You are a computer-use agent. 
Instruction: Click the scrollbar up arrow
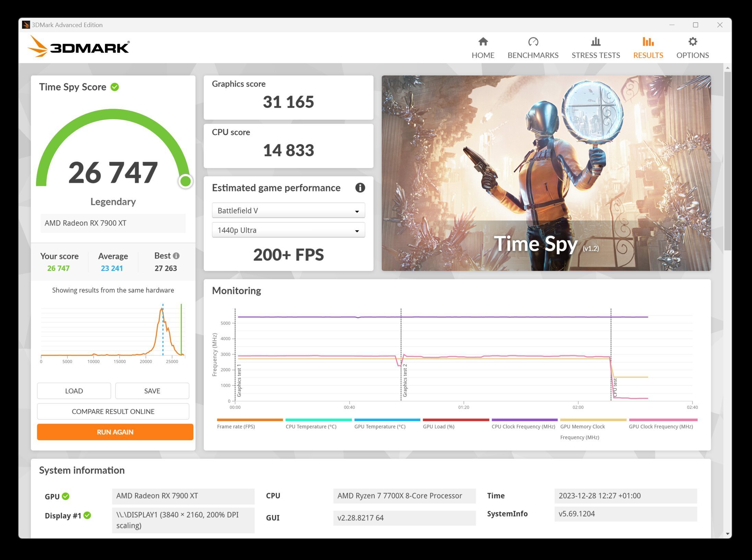(727, 68)
